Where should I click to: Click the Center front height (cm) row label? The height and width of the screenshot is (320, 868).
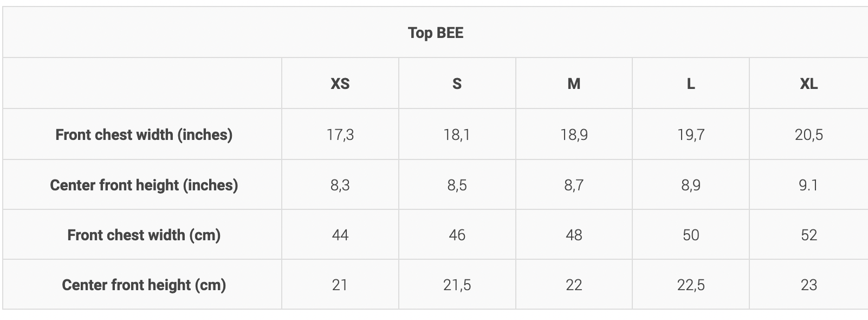pos(144,285)
